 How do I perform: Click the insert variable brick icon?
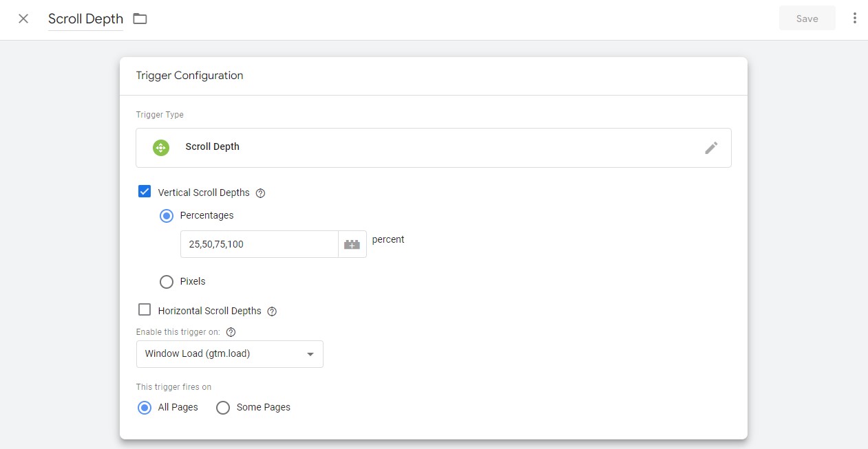tap(352, 244)
